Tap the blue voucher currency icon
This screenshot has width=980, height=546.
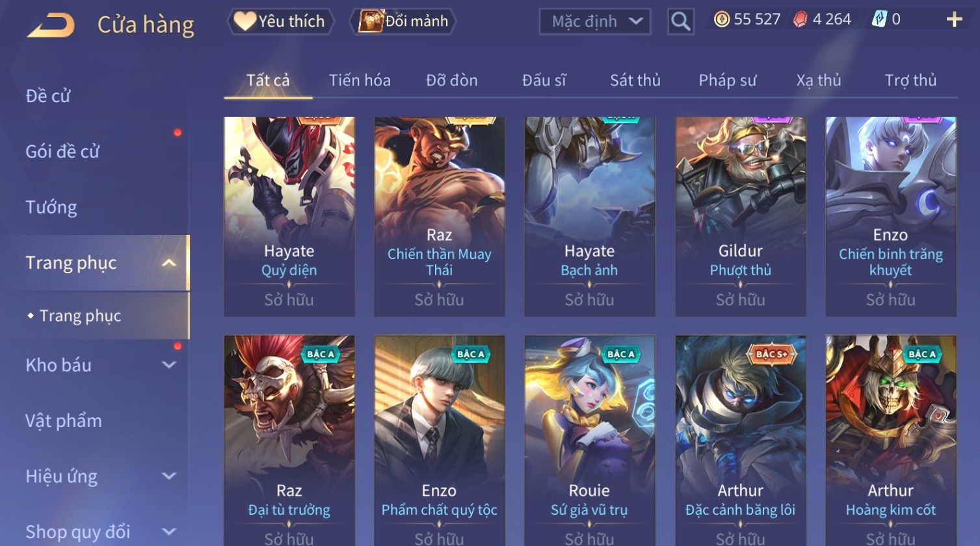pyautogui.click(x=879, y=20)
